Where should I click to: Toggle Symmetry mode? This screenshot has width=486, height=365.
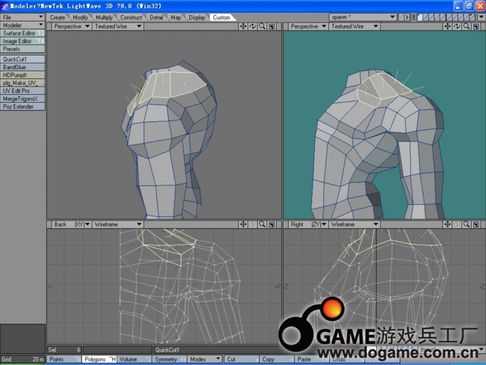pyautogui.click(x=169, y=359)
